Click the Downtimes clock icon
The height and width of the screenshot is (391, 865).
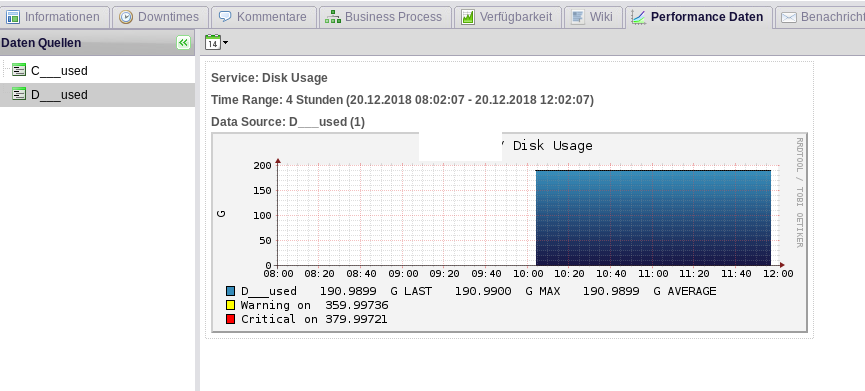pos(126,17)
